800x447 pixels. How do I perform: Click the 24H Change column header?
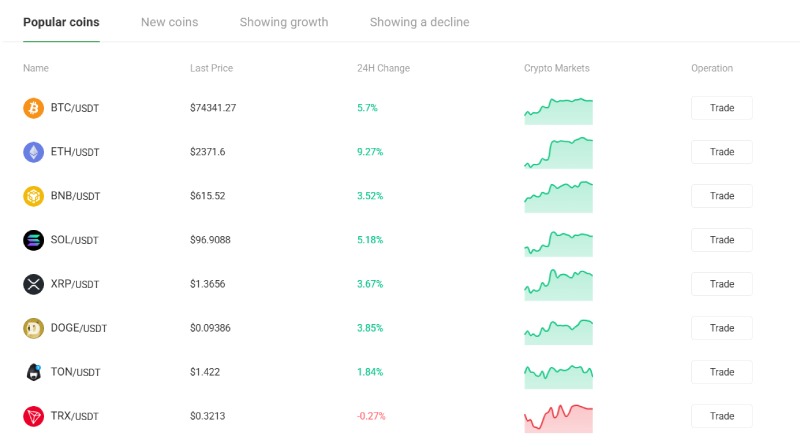383,68
